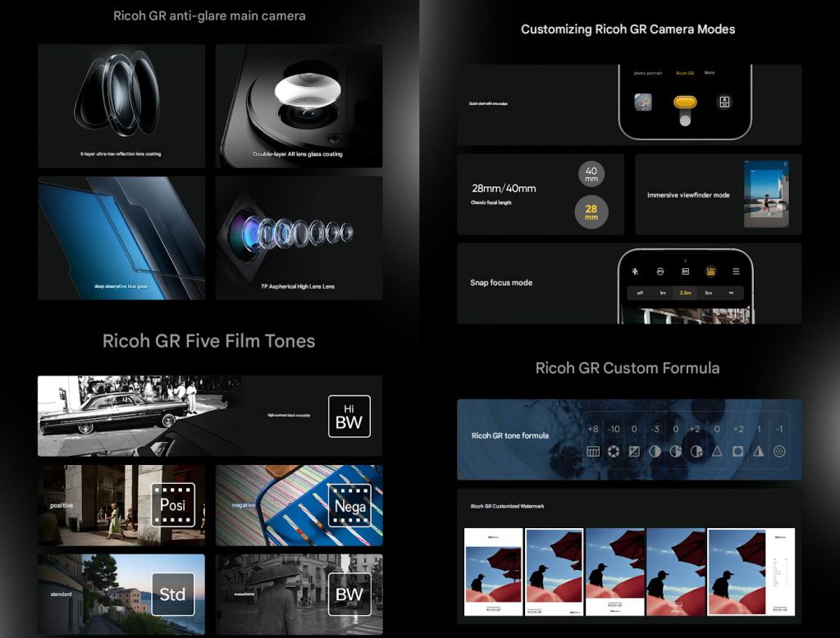840x638 pixels.
Task: Select the first customized watermark thumbnail
Action: coord(493,572)
